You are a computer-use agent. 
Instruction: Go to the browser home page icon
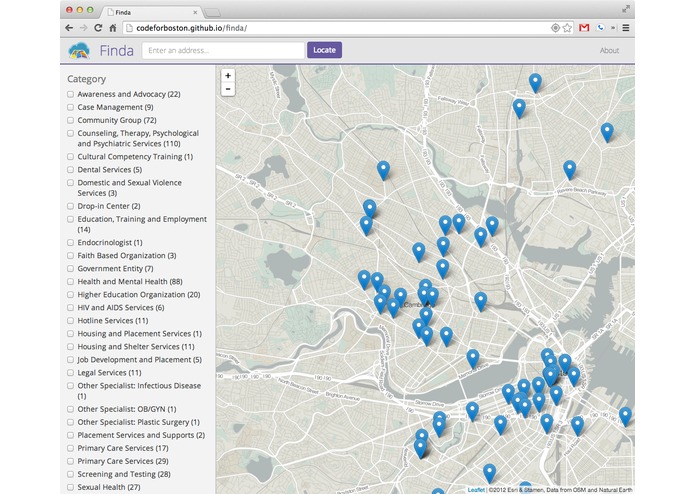(x=113, y=28)
